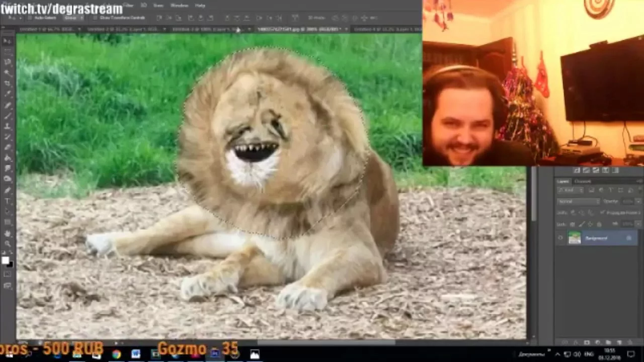Open Chrome from the taskbar
This screenshot has height=362, width=644.
coord(116,354)
